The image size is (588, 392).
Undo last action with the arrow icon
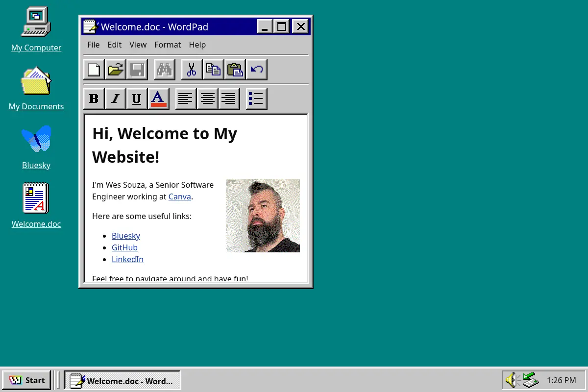[257, 70]
